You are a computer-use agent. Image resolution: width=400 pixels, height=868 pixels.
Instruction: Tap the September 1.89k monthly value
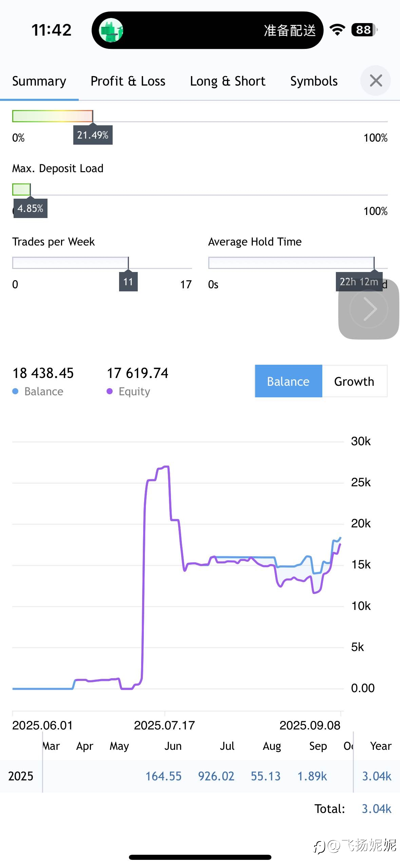pos(312,776)
